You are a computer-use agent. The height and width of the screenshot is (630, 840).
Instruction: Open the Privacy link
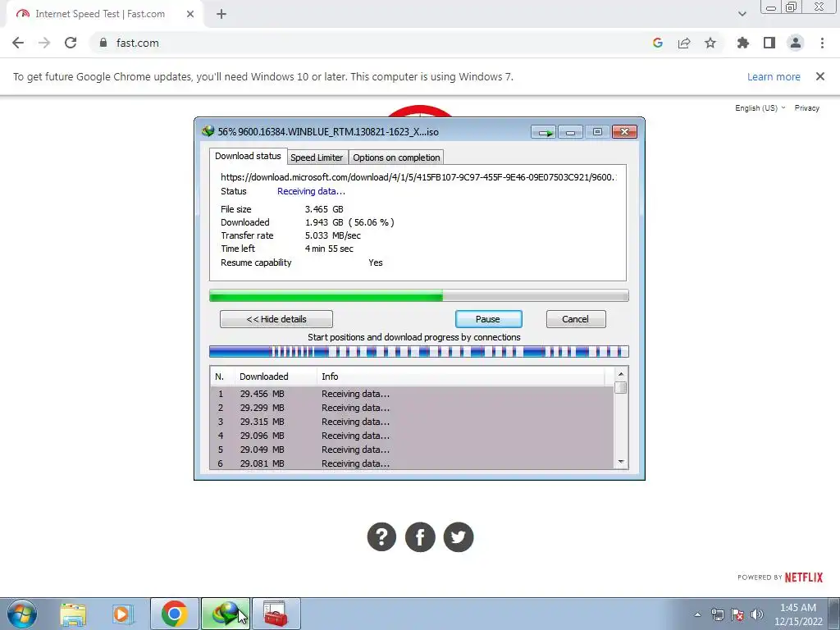(807, 107)
